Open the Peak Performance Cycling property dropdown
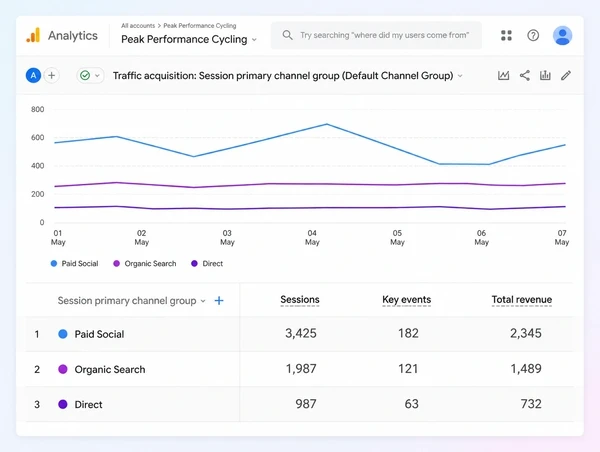This screenshot has width=600, height=452. click(189, 39)
